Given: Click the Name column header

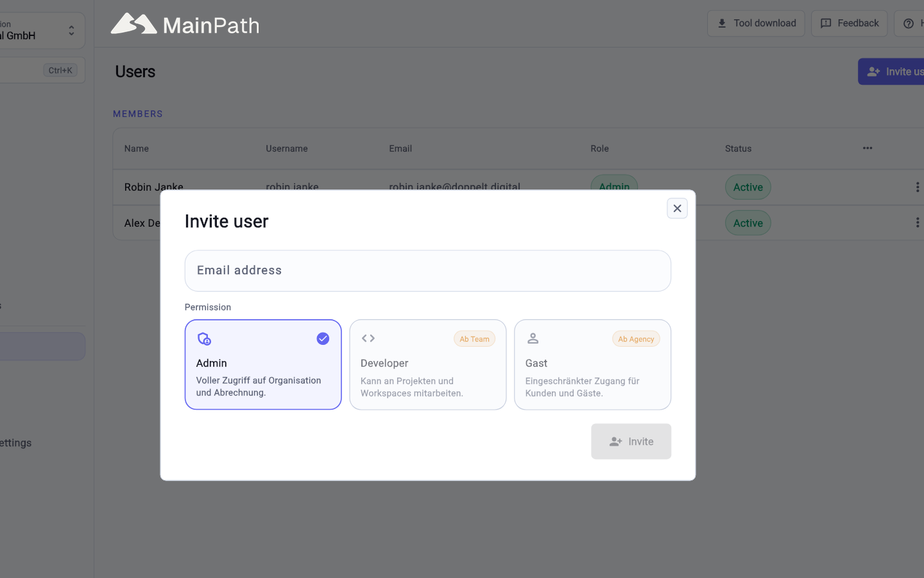Looking at the screenshot, I should click(x=137, y=148).
